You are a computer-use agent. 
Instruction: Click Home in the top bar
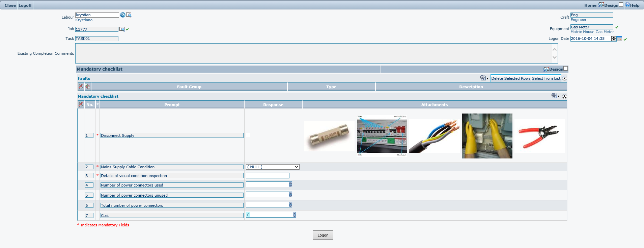pyautogui.click(x=590, y=5)
